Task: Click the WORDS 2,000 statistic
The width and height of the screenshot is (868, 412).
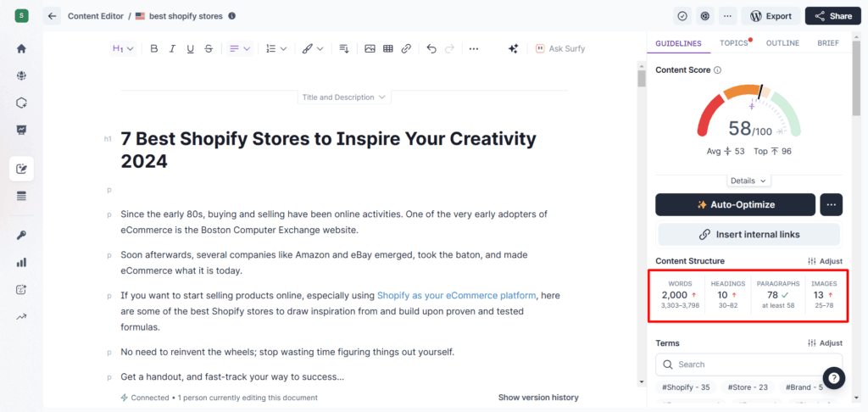Action: pyautogui.click(x=680, y=295)
